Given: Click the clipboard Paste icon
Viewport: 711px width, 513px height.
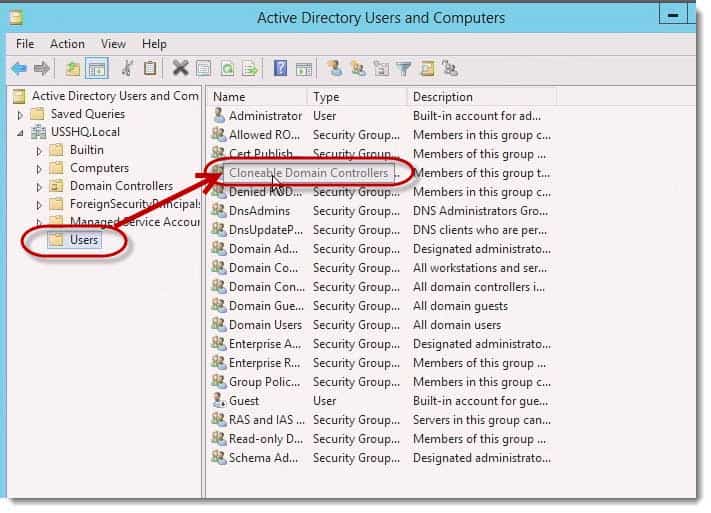Looking at the screenshot, I should tap(150, 69).
